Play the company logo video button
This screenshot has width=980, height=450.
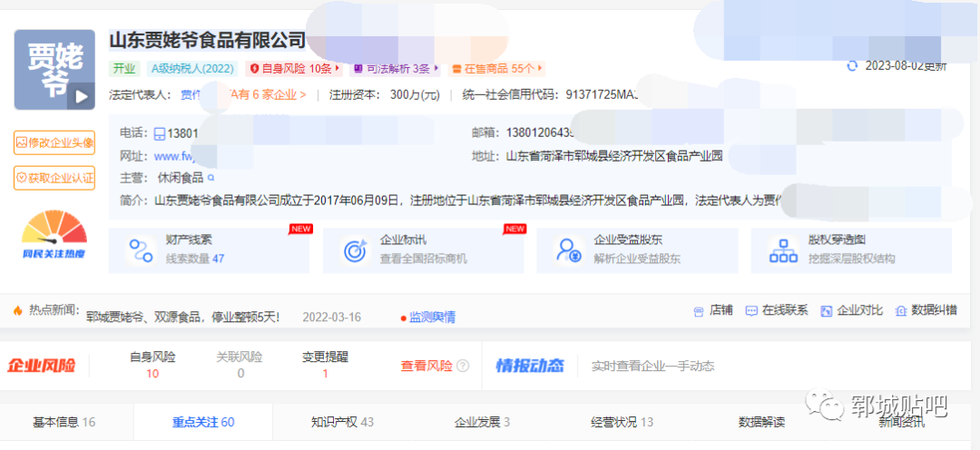click(82, 96)
